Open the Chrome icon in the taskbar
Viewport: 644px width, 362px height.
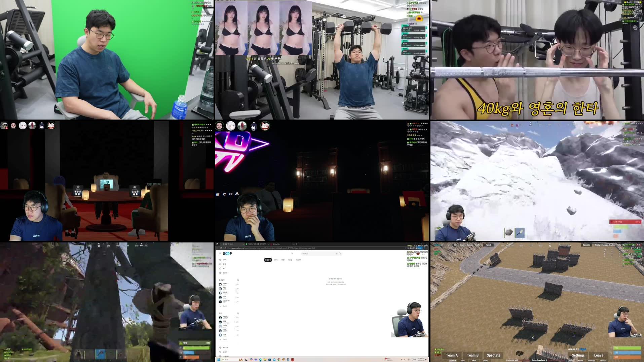coord(279,359)
